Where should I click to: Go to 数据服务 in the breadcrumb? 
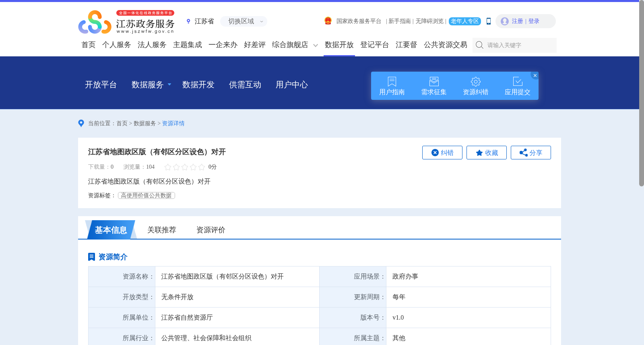click(144, 124)
